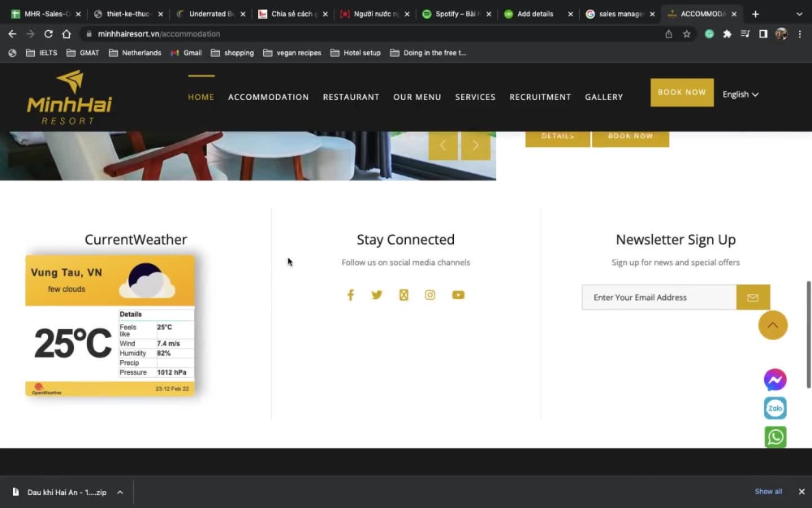The height and width of the screenshot is (508, 812).
Task: Open the Chrome profile avatar
Action: (x=781, y=33)
